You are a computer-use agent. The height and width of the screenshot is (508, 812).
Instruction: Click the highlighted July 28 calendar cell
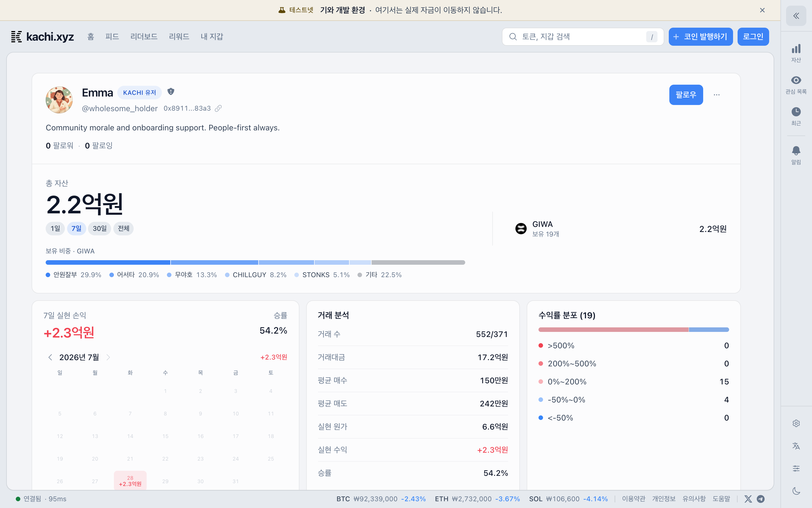(x=130, y=481)
